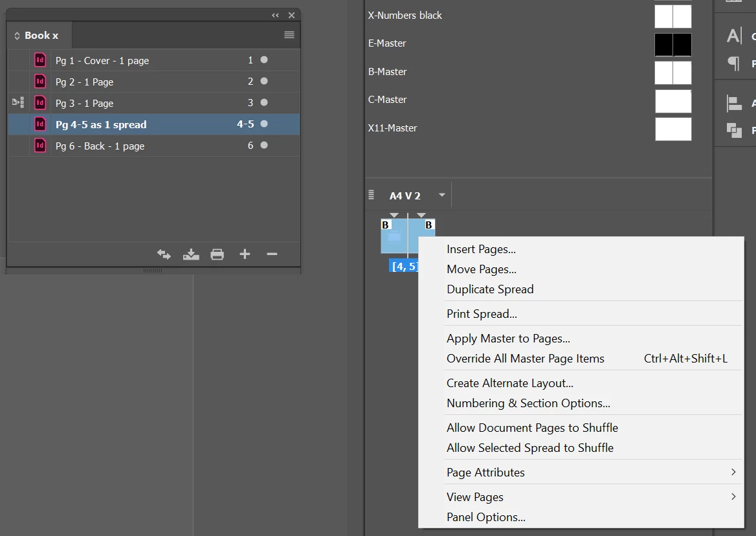Collapse Book panel with double-arrow icon
Viewport: 756px width, 536px height.
pos(275,16)
